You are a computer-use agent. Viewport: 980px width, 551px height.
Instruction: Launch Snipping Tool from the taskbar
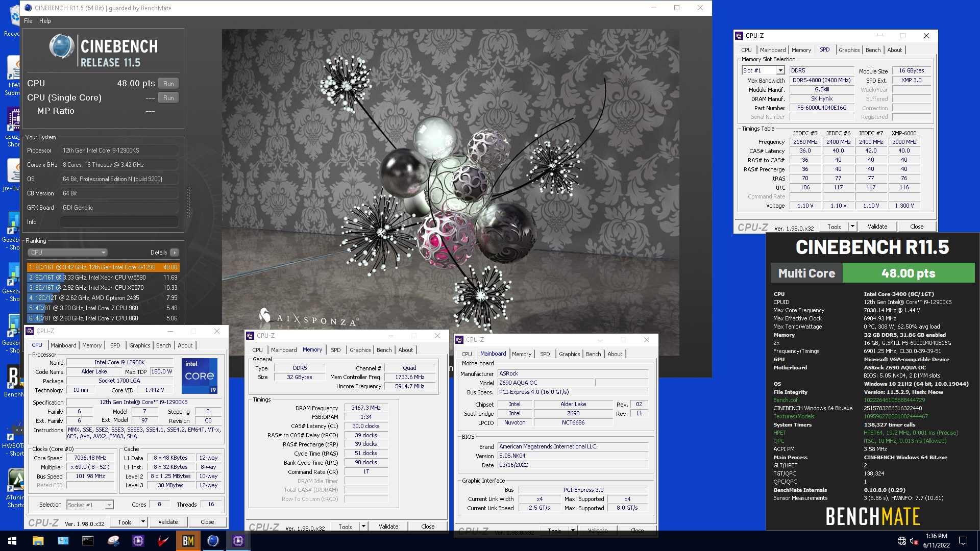[x=113, y=541]
